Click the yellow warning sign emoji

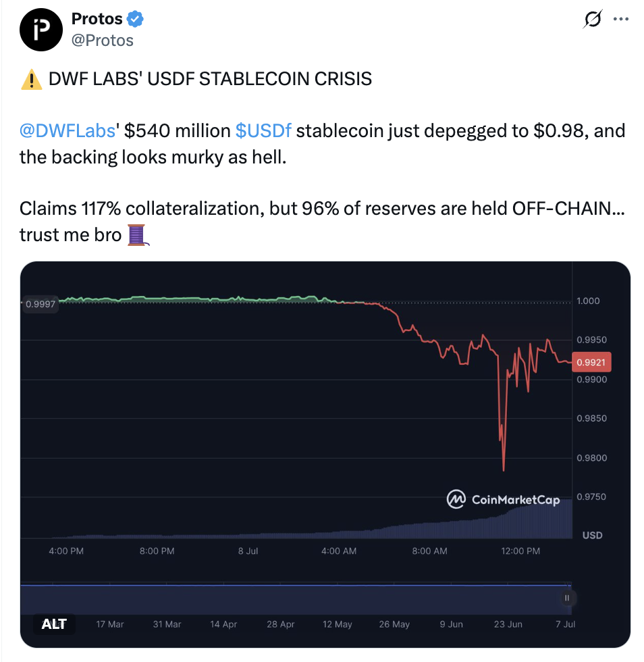click(32, 80)
